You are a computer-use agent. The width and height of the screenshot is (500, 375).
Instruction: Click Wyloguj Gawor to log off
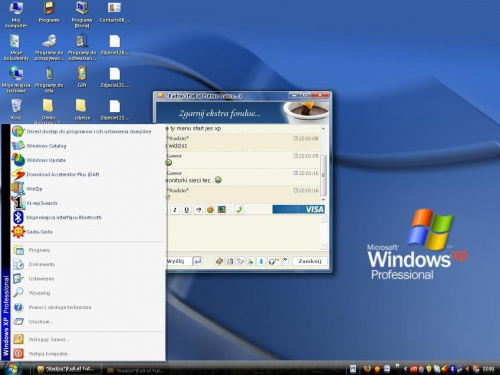click(x=88, y=339)
